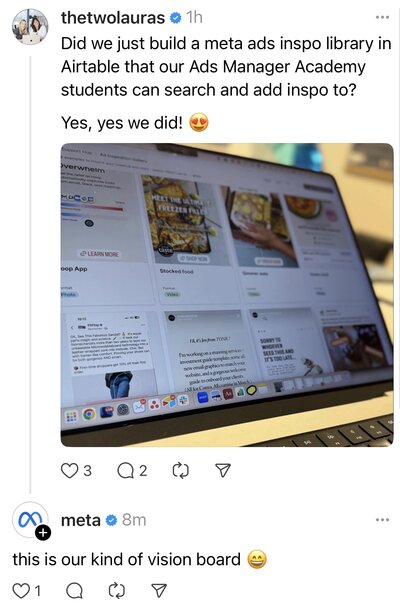400x609 pixels.
Task: Tap the verified badge beside meta
Action: point(111,520)
